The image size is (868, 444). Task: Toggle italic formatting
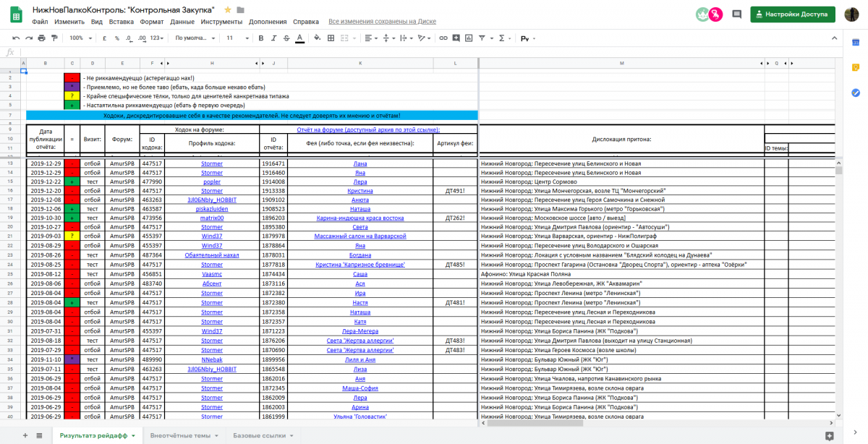(x=273, y=38)
